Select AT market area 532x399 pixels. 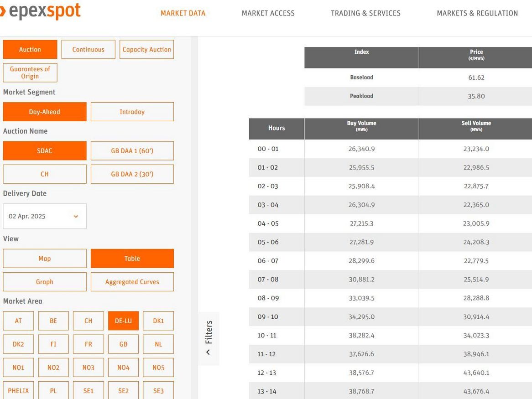(x=18, y=321)
